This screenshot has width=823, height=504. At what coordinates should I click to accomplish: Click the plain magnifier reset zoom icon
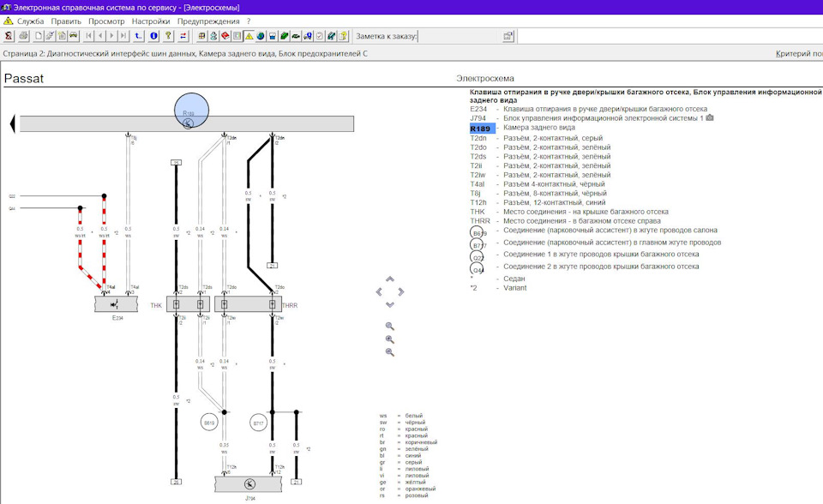click(x=389, y=327)
